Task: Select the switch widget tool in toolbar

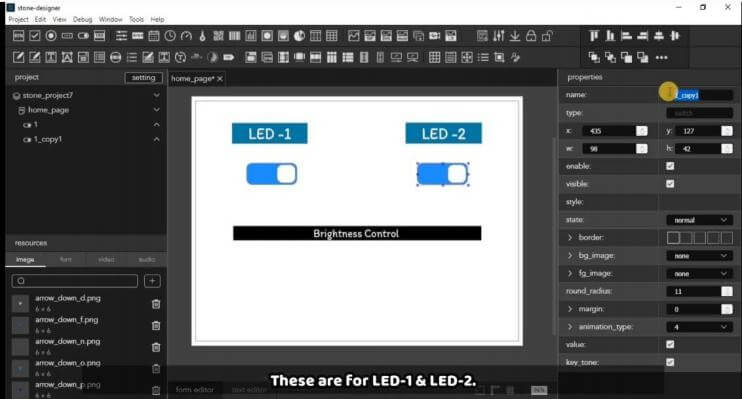Action: tap(83, 36)
